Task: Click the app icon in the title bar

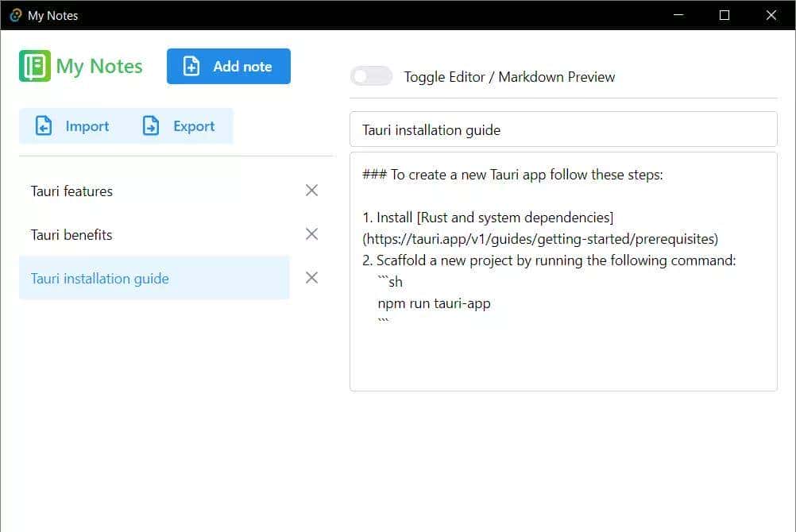Action: tap(14, 15)
